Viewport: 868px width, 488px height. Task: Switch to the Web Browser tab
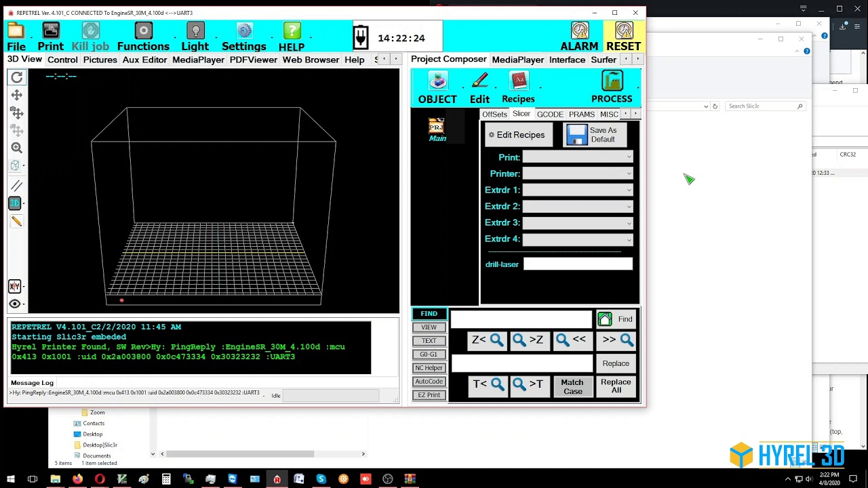311,60
